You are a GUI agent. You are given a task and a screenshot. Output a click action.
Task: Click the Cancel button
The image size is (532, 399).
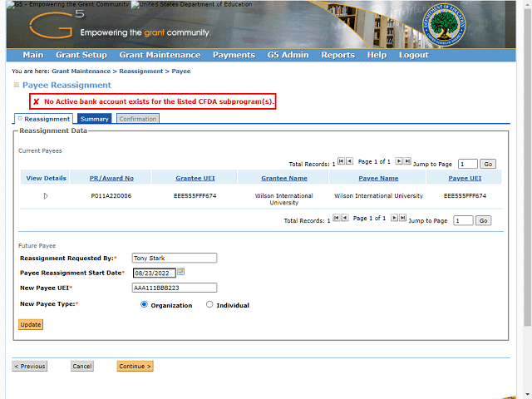coord(82,366)
